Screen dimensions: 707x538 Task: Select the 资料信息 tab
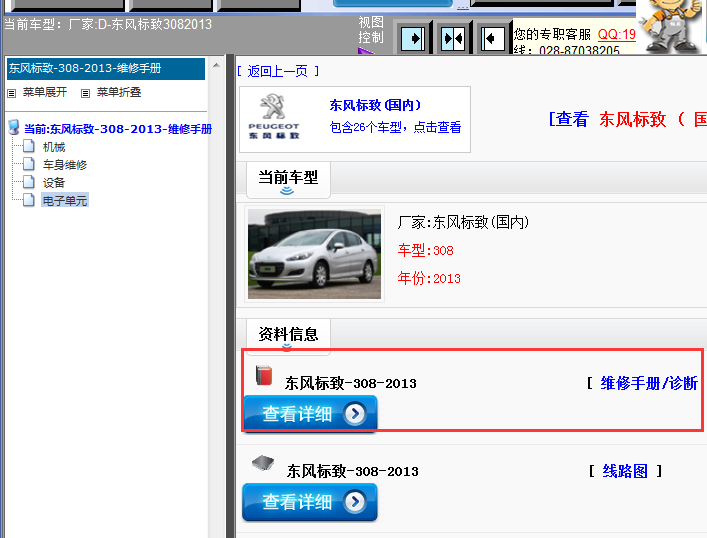click(x=288, y=336)
